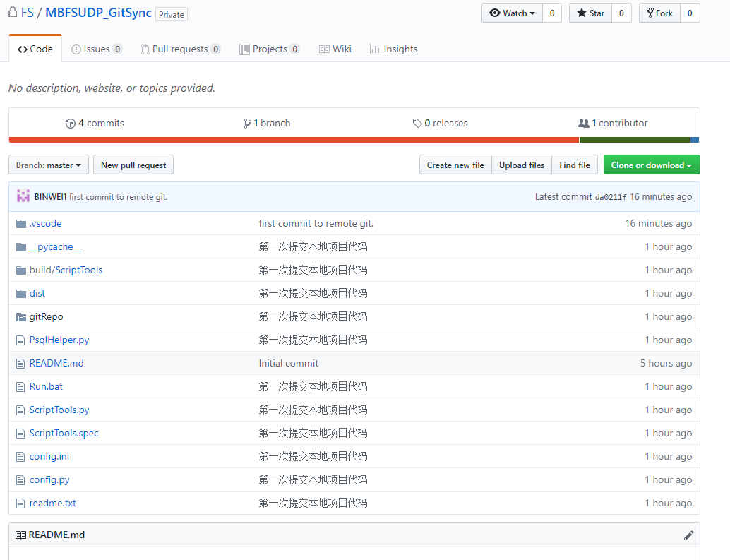Click the BINWEI1 avatar identicon
730x560 pixels.
click(x=23, y=196)
